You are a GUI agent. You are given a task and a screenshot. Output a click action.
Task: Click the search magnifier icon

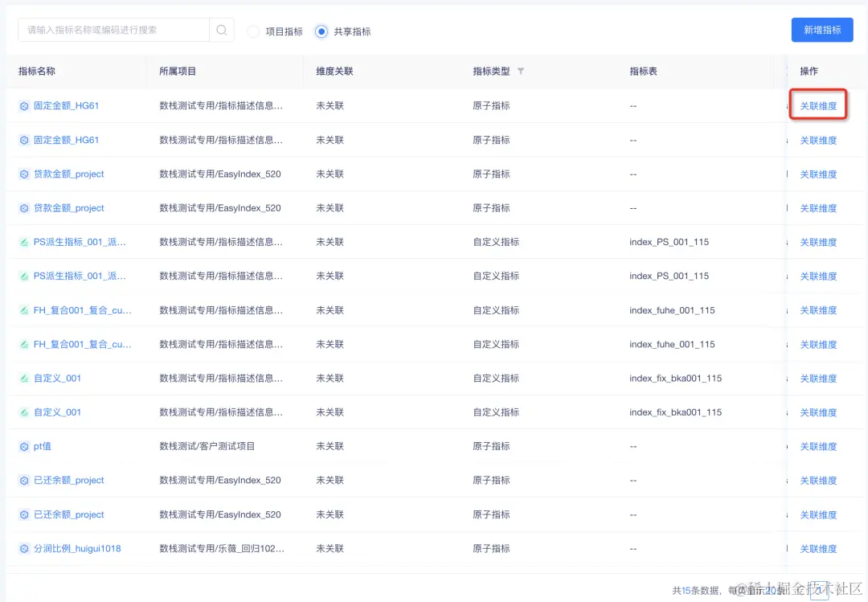tap(221, 29)
